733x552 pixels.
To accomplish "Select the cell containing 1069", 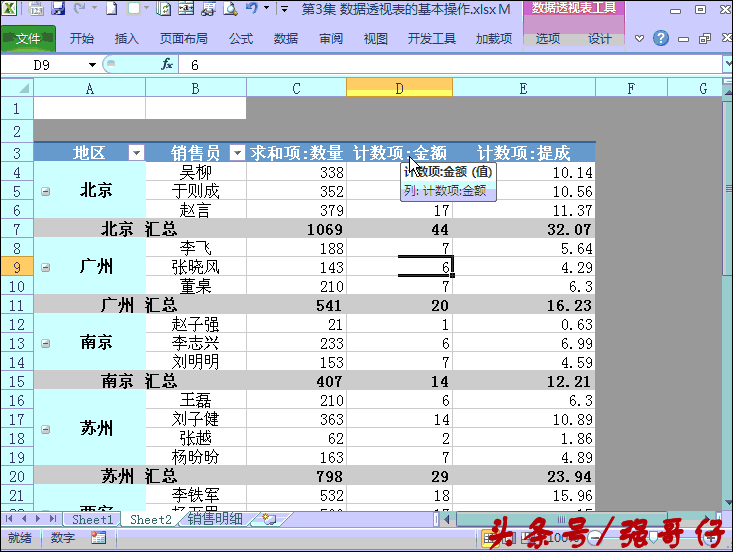I will click(x=296, y=229).
